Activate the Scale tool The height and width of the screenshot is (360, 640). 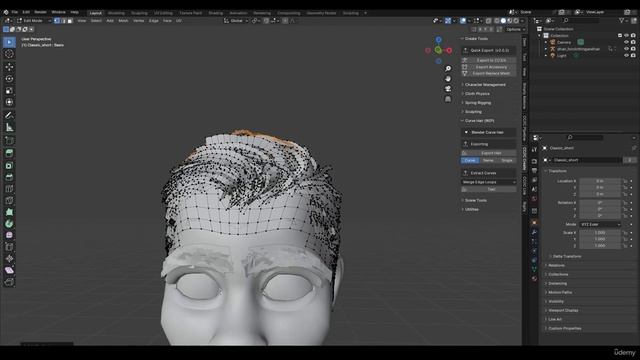coord(9,91)
